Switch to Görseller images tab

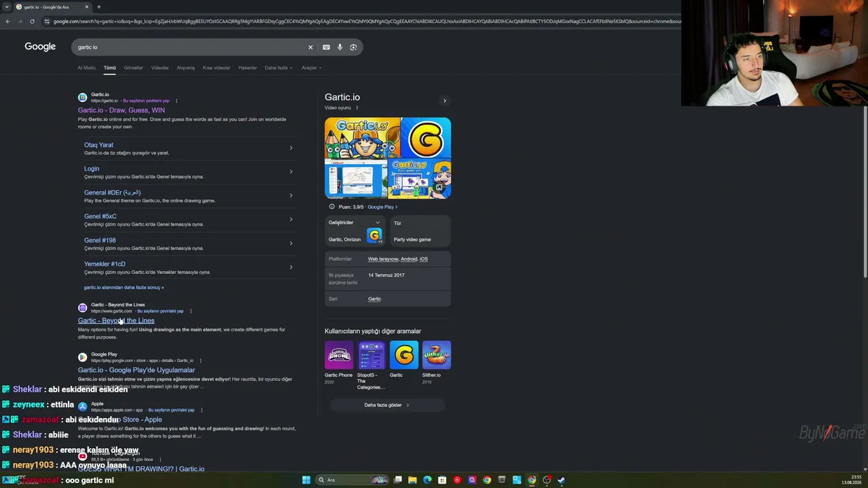[x=133, y=68]
